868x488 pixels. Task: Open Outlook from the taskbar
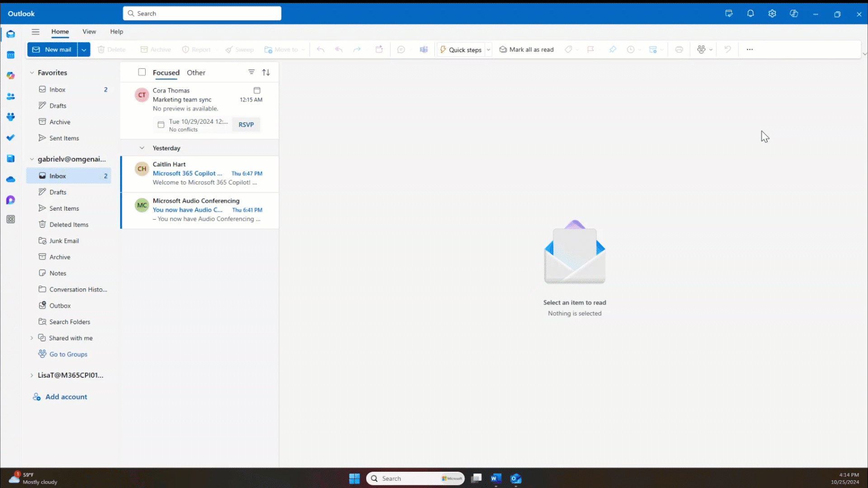pos(516,478)
